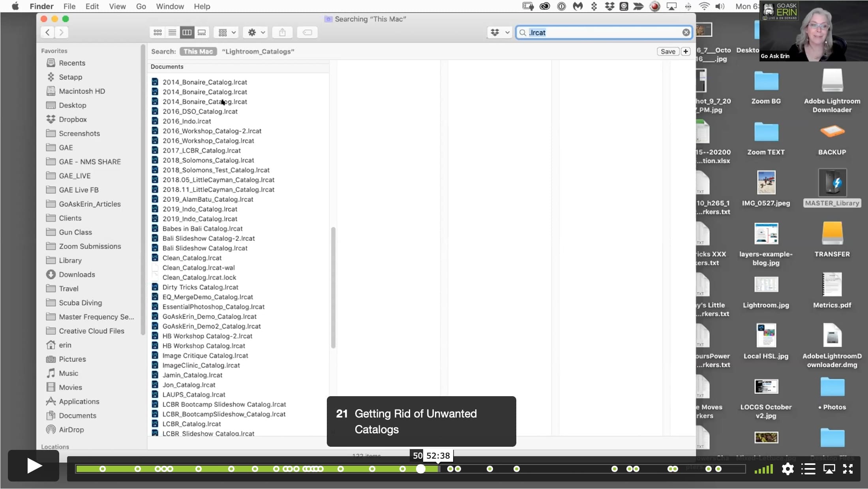This screenshot has width=868, height=489.
Task: Click into the Finder search field
Action: [x=604, y=32]
